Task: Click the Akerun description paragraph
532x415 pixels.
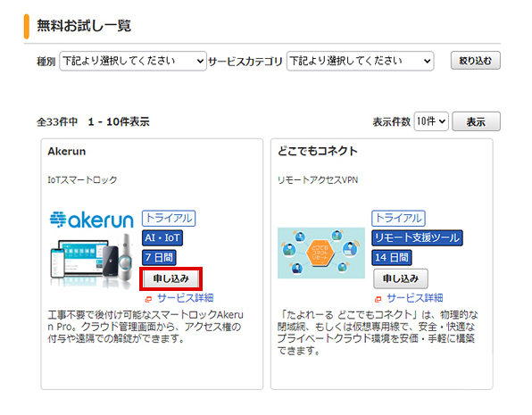Action: pyautogui.click(x=145, y=327)
